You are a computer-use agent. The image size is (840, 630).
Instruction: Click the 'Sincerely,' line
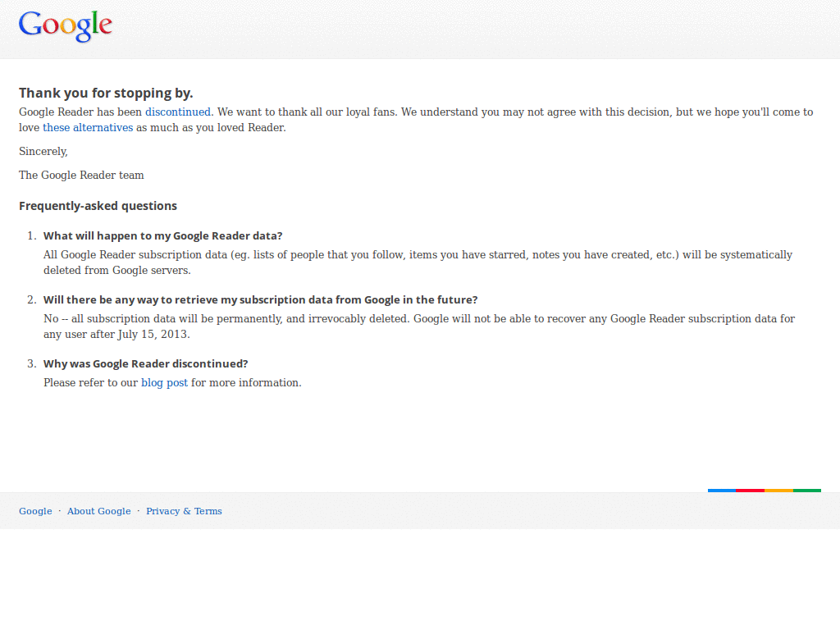click(43, 152)
